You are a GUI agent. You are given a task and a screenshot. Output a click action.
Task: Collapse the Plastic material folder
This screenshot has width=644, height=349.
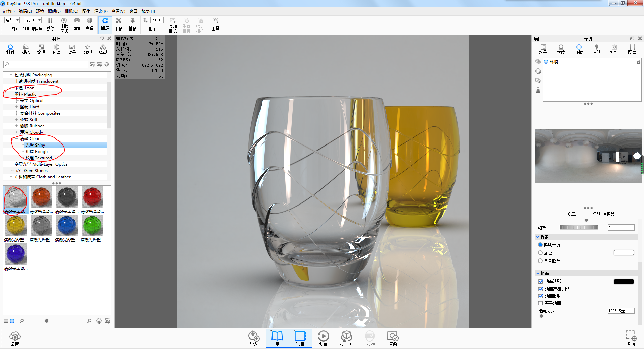11,94
